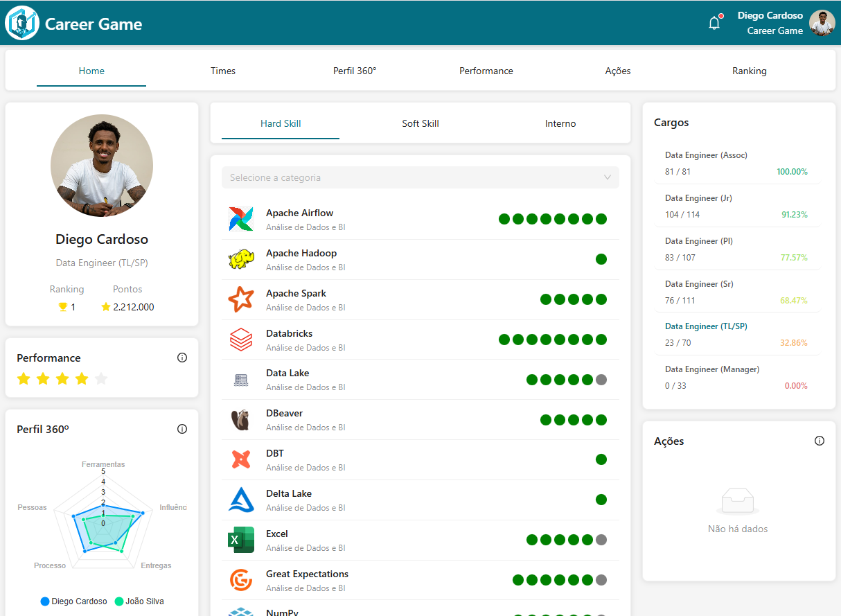This screenshot has height=616, width=841.
Task: Click the Ações info button
Action: click(819, 440)
